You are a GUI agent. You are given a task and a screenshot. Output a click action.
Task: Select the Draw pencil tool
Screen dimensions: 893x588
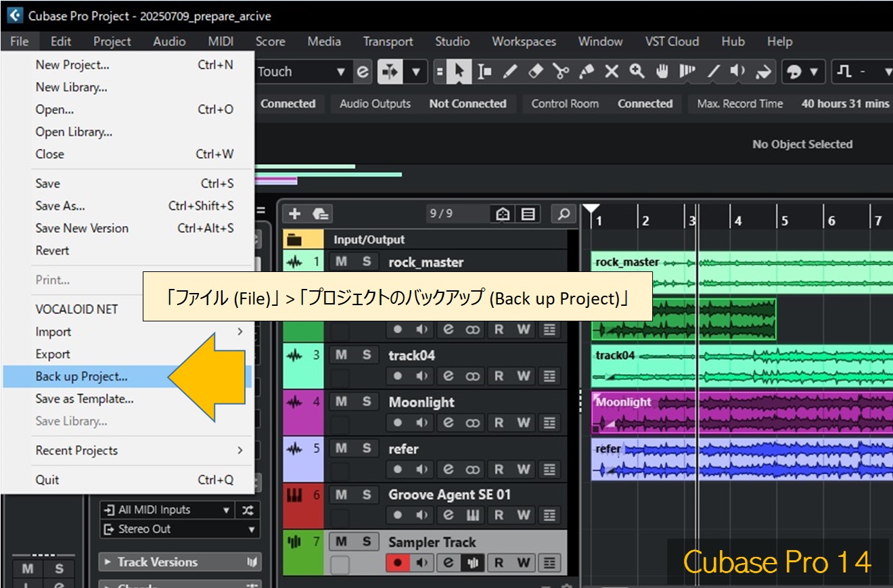point(510,72)
